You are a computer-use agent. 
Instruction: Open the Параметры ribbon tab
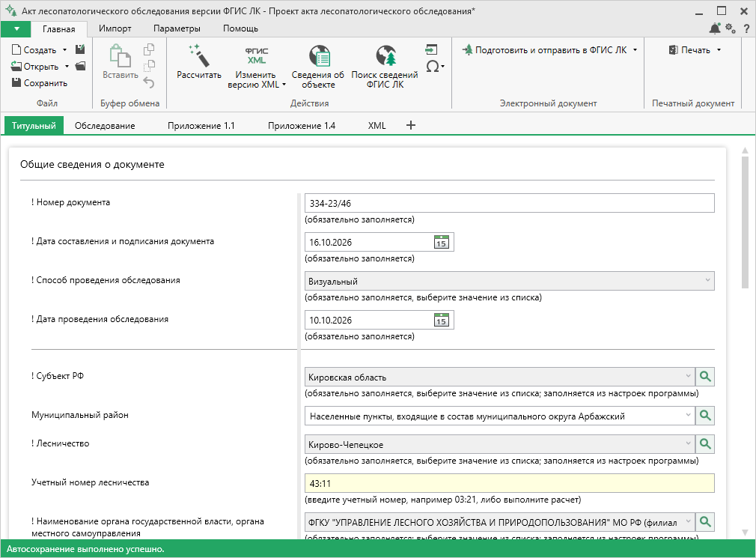pos(177,28)
